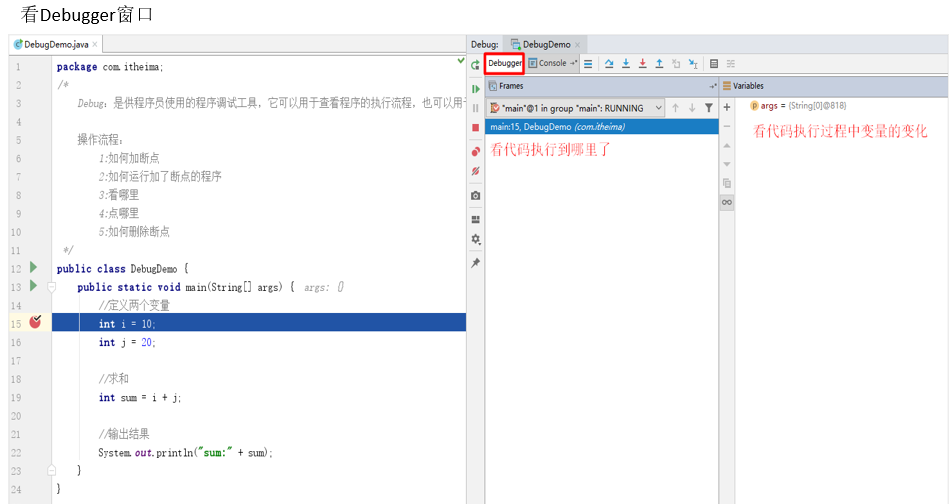Click the duplicate watch icon
Screen dimensions: 949x504
[727, 183]
